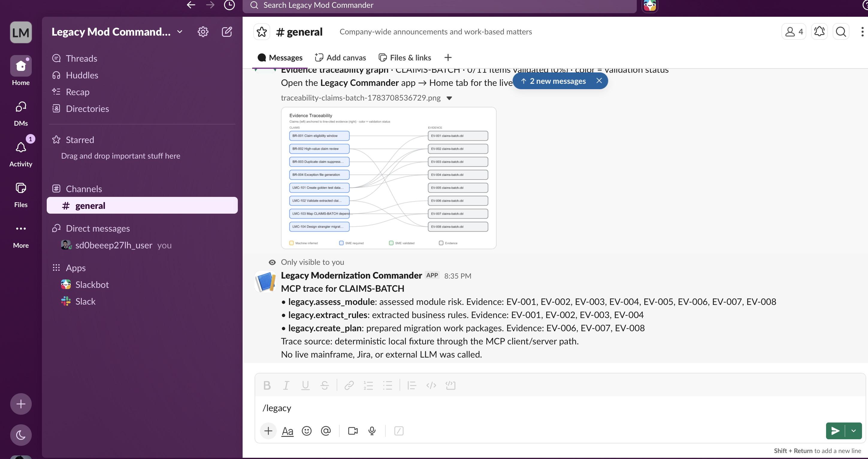The height and width of the screenshot is (459, 868).
Task: Click the search Legacy Mod Commander field
Action: coord(440,5)
